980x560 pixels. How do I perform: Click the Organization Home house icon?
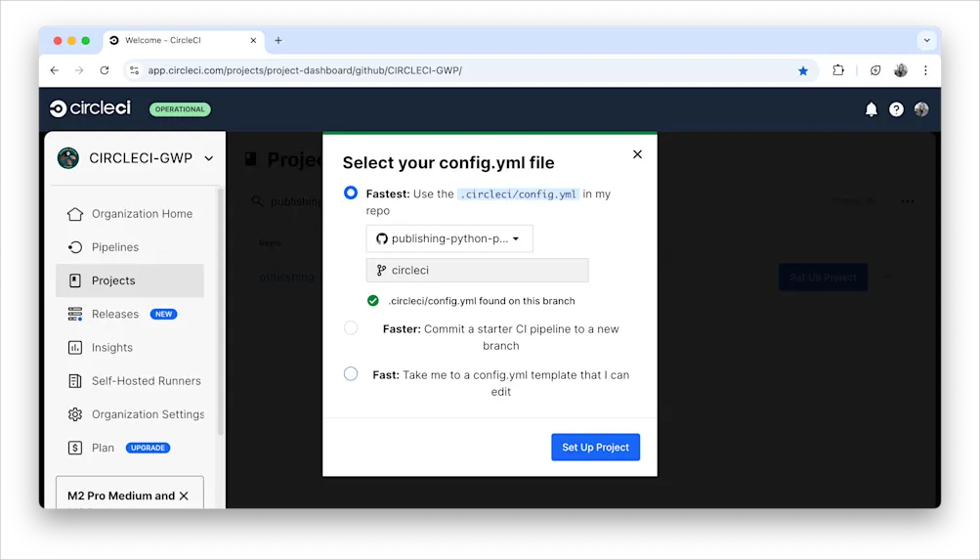pos(75,214)
